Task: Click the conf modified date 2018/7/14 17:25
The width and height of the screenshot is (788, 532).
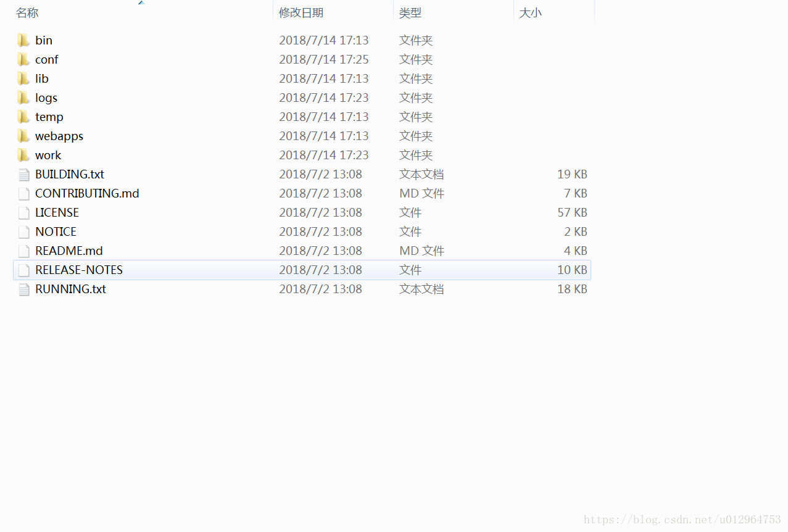Action: (x=324, y=59)
